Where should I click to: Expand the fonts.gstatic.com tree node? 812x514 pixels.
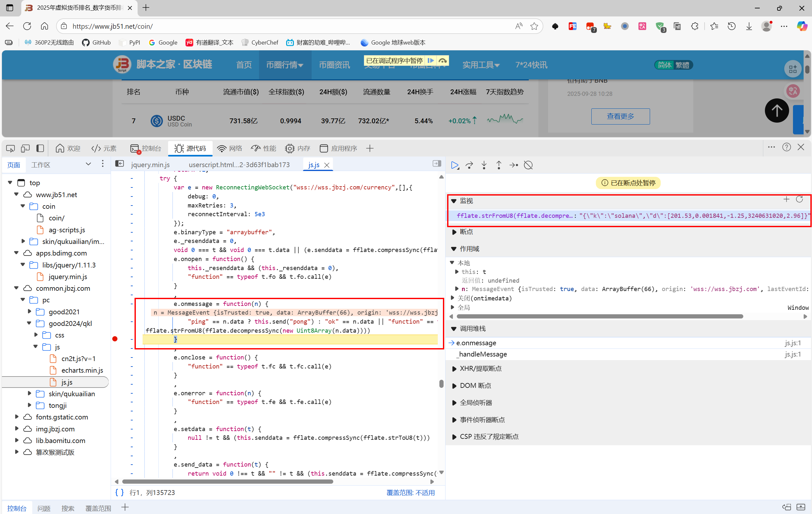16,417
